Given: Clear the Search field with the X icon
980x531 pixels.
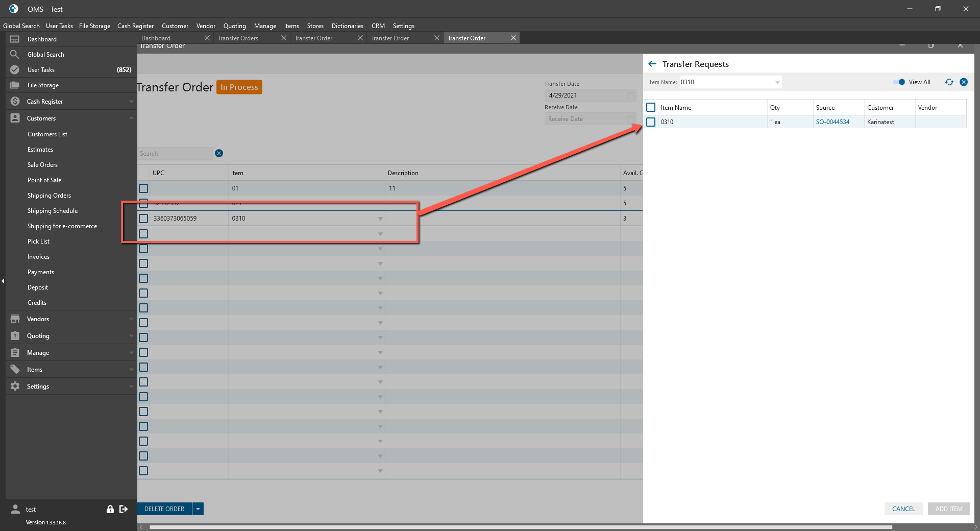Looking at the screenshot, I should click(x=219, y=153).
